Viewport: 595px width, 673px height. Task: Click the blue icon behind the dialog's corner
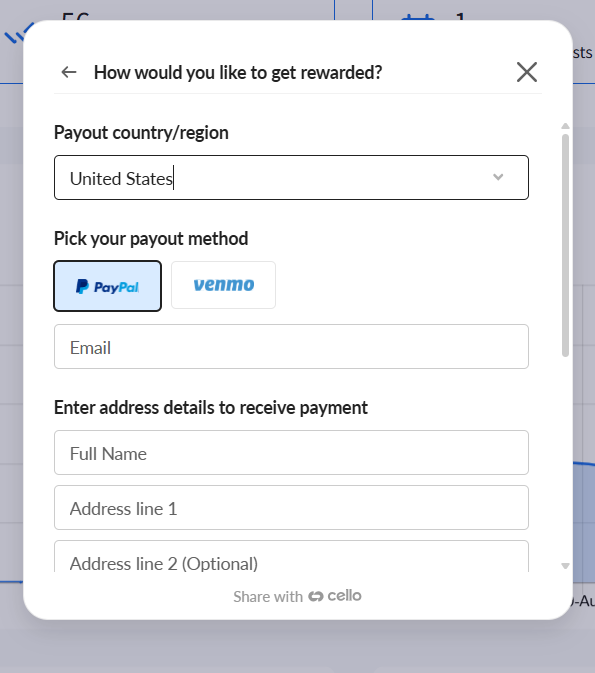tap(16, 34)
